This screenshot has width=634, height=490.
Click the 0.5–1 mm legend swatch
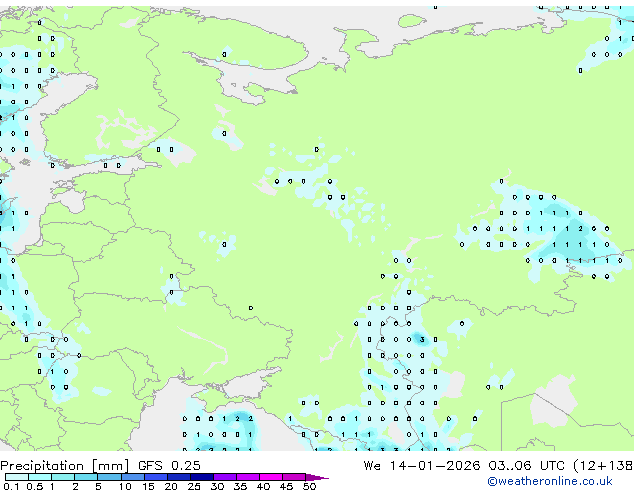tap(40, 477)
